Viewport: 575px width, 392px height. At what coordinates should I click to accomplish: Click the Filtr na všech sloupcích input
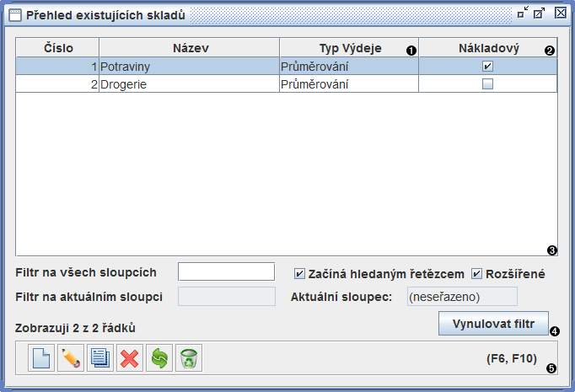pyautogui.click(x=226, y=271)
